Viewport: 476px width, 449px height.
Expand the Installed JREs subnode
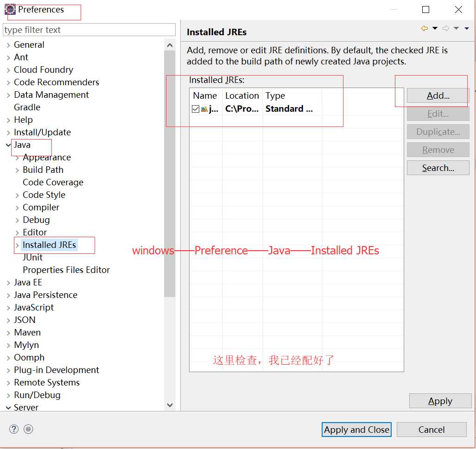17,245
